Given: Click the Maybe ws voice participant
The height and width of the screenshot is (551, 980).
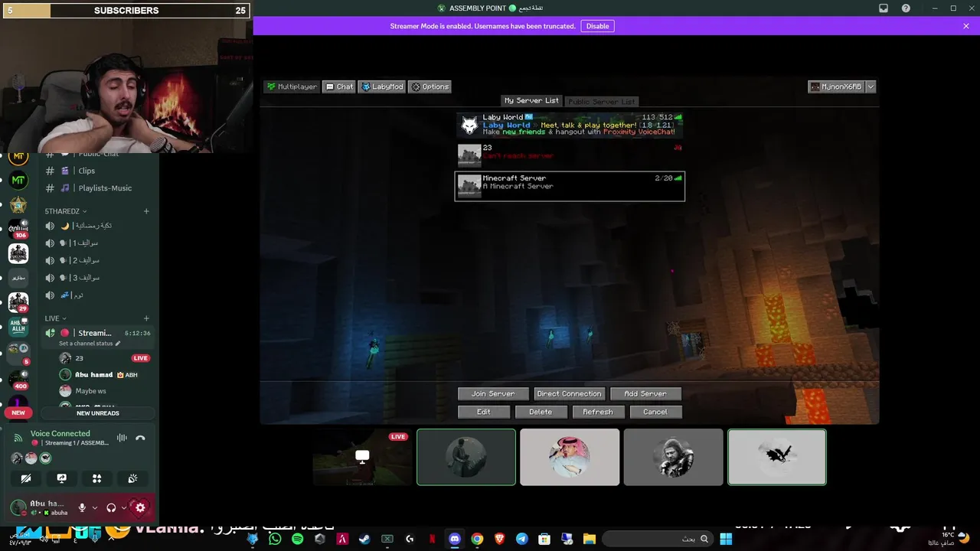Looking at the screenshot, I should click(x=105, y=391).
